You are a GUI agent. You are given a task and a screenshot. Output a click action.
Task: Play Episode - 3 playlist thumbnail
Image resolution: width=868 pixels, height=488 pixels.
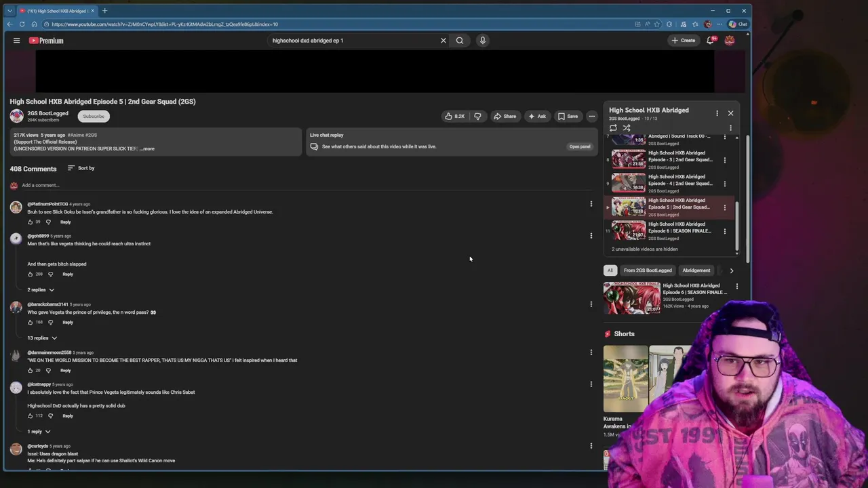tap(629, 159)
